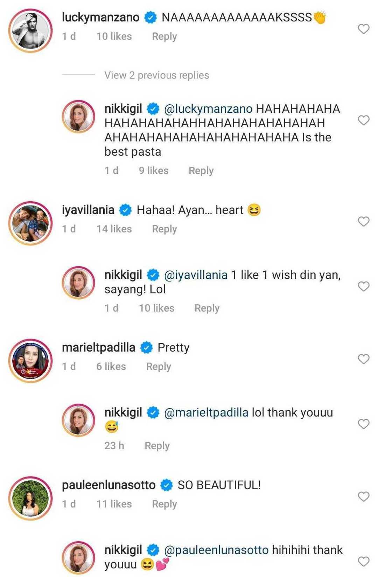Screen dimensions: 392x577
Task: Open luckymanzano's profile picture
Action: click(31, 30)
